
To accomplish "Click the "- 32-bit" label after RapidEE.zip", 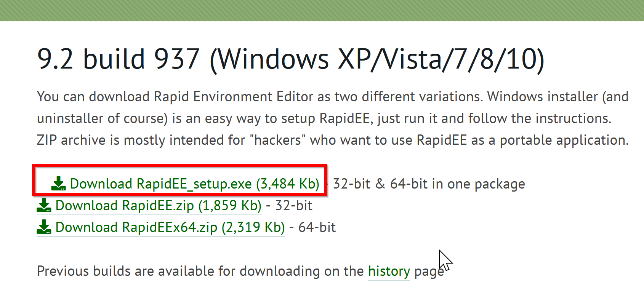I will pos(289,206).
